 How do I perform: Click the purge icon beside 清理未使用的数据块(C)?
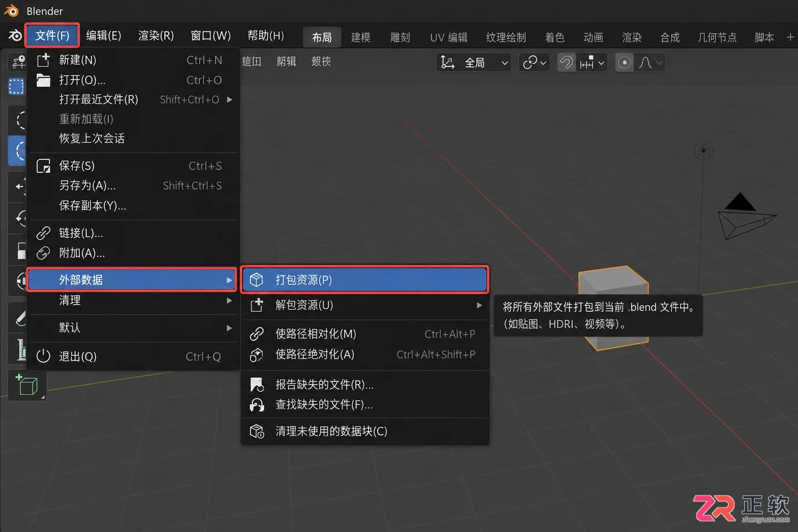[x=257, y=431]
